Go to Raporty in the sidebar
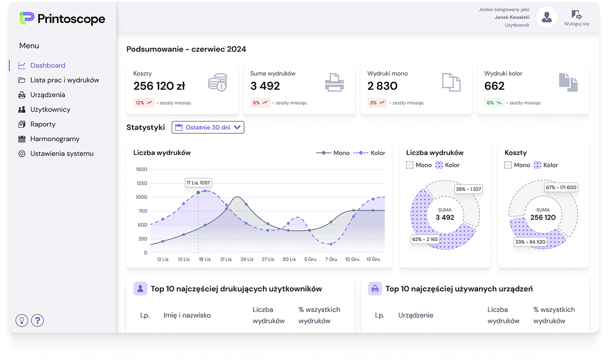 [43, 124]
